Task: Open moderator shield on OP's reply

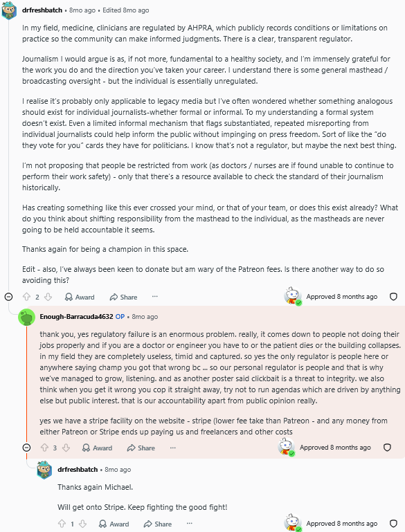Action: (x=387, y=448)
